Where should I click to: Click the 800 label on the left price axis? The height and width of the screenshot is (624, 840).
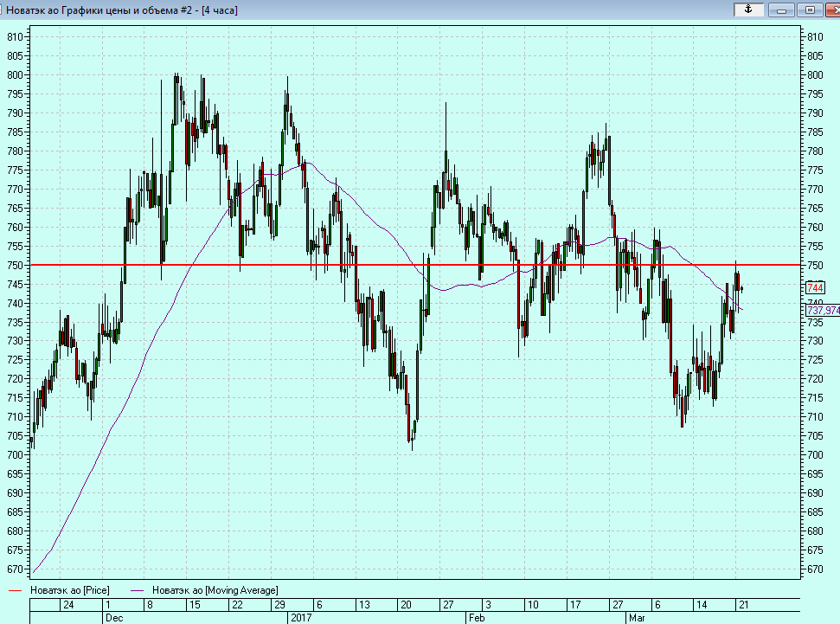(x=15, y=75)
